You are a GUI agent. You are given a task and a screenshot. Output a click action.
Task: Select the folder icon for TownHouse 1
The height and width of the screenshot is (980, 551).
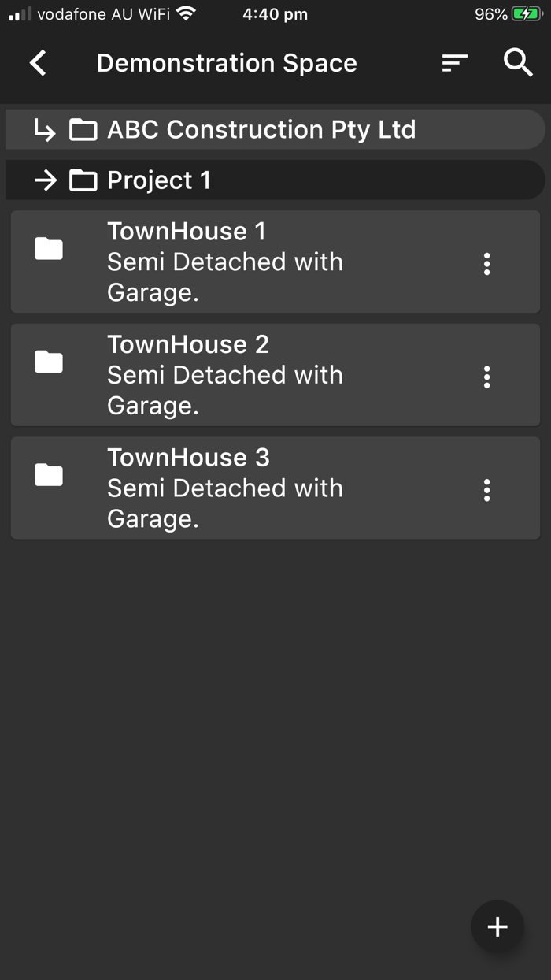(48, 248)
